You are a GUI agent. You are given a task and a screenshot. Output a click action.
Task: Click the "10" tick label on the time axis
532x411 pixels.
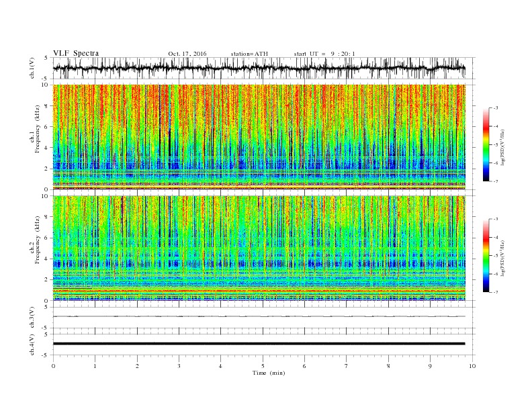(472, 366)
